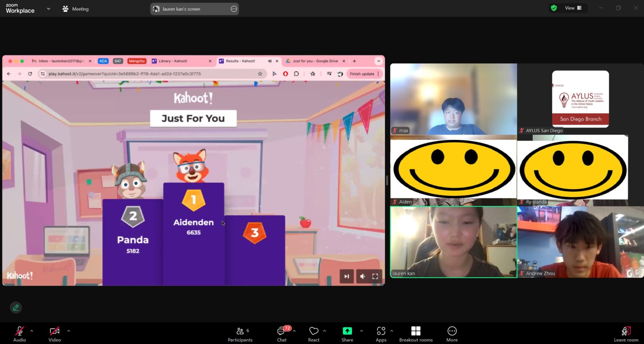644x344 pixels.
Task: Select max's video tile
Action: [454, 99]
